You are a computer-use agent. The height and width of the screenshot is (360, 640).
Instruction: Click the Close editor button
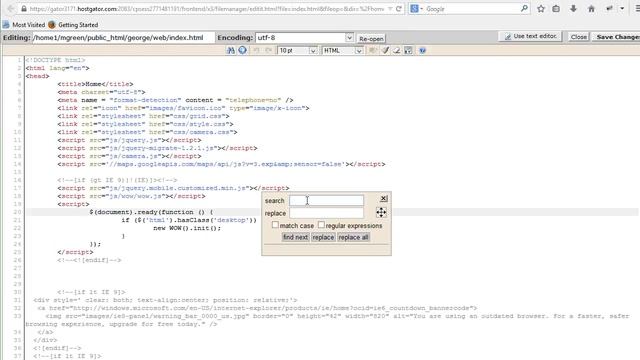[x=578, y=37]
